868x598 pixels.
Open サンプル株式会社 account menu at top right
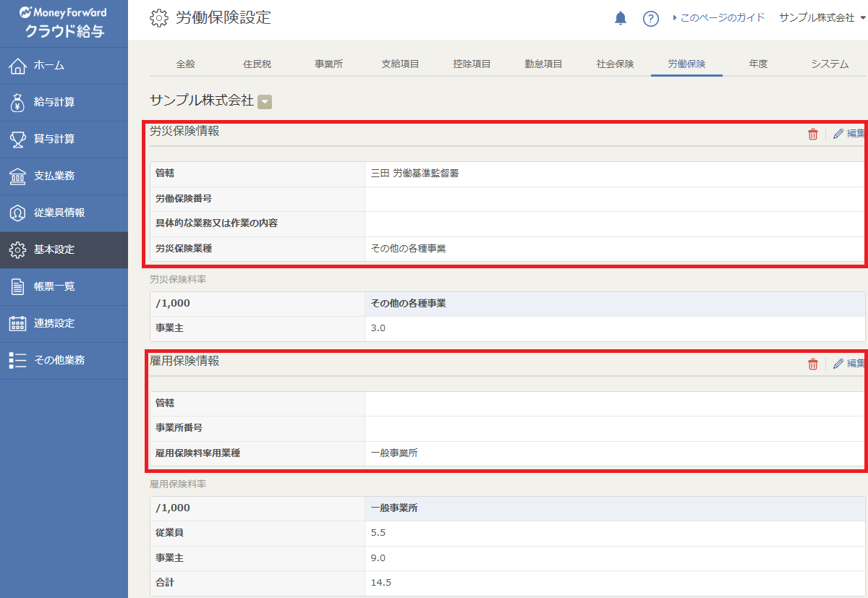(x=822, y=18)
